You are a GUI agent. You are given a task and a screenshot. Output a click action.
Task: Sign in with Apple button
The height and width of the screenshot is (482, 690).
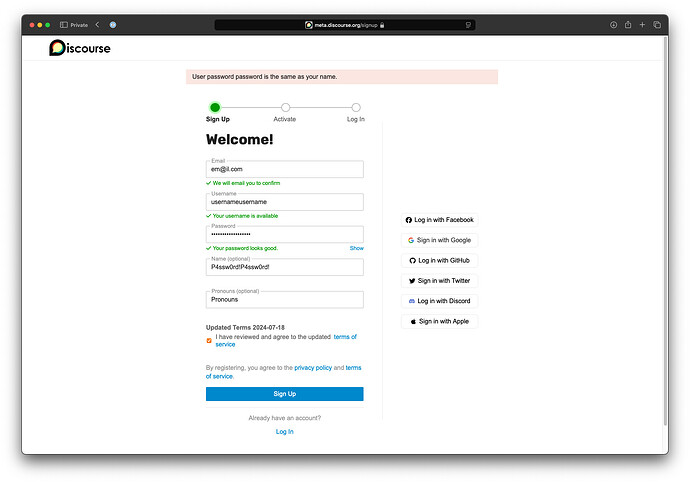[440, 321]
